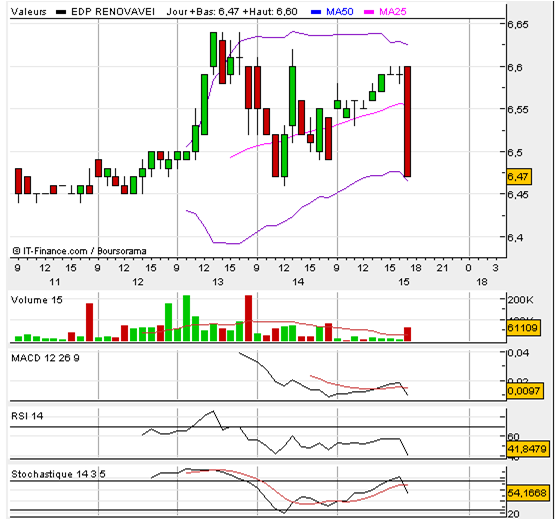This screenshot has width=557, height=520.
Task: Click the IT-Finance.com / Boursorama copyright text
Action: point(79,251)
